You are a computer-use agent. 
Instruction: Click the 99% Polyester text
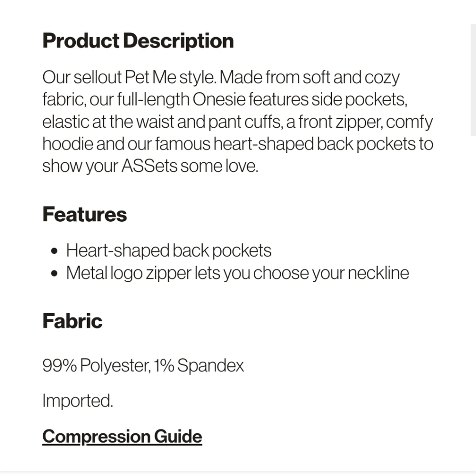(x=97, y=365)
